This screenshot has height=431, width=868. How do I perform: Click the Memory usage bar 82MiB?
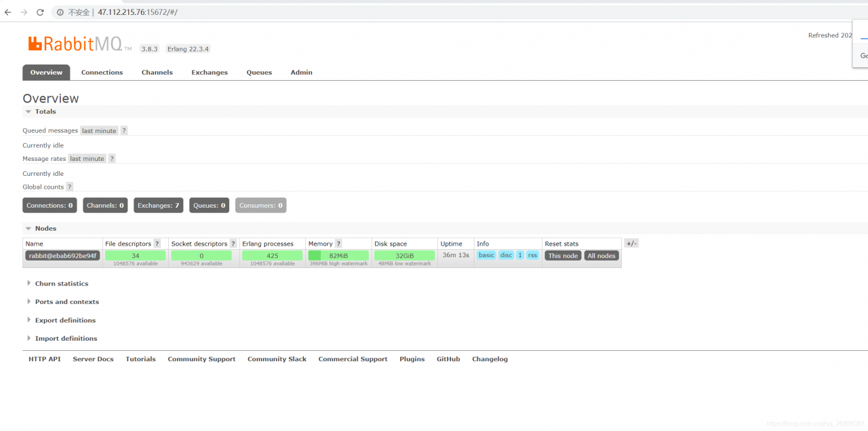338,256
